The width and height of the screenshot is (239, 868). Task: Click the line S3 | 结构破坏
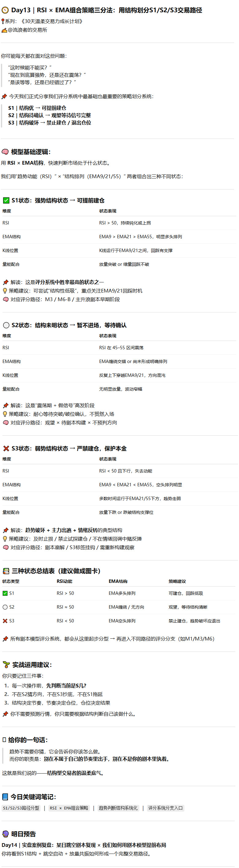click(50, 123)
